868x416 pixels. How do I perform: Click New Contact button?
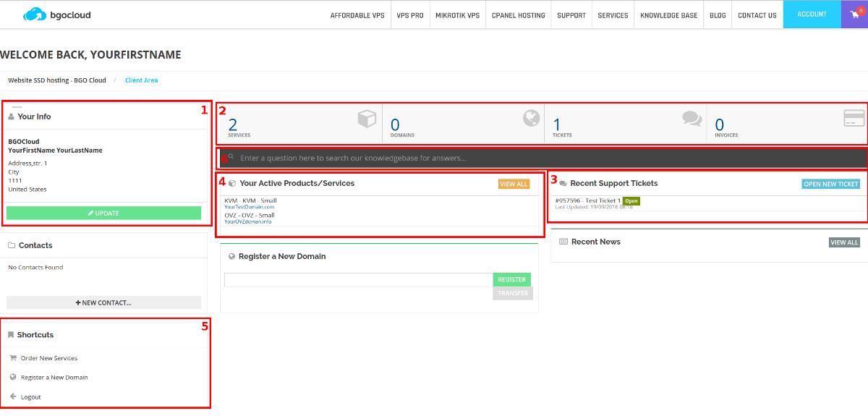[x=103, y=302]
